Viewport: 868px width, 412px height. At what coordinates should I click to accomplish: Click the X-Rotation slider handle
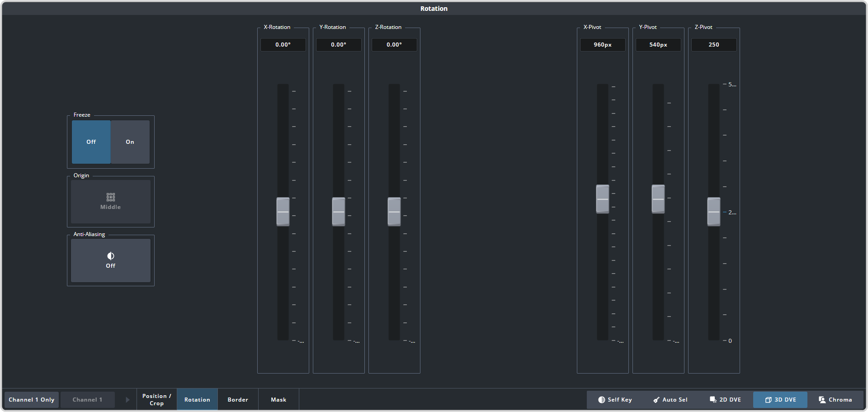click(x=283, y=212)
